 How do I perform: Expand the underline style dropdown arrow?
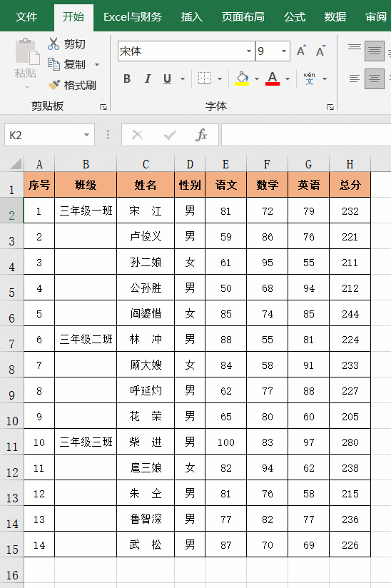(x=183, y=78)
